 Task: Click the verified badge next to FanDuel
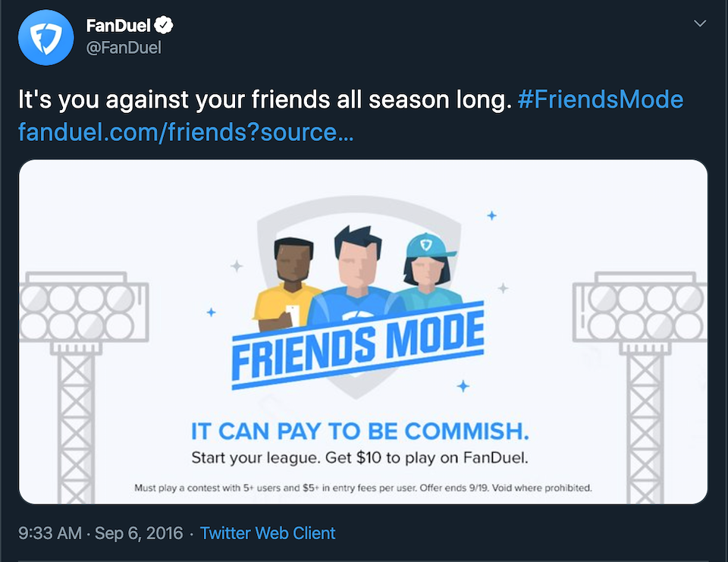click(164, 27)
